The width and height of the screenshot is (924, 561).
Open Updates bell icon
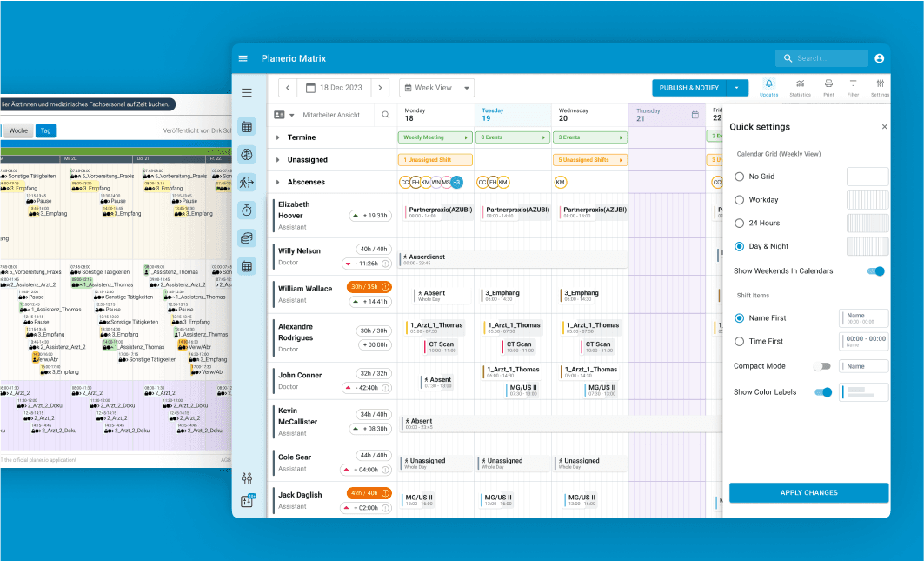(x=768, y=87)
